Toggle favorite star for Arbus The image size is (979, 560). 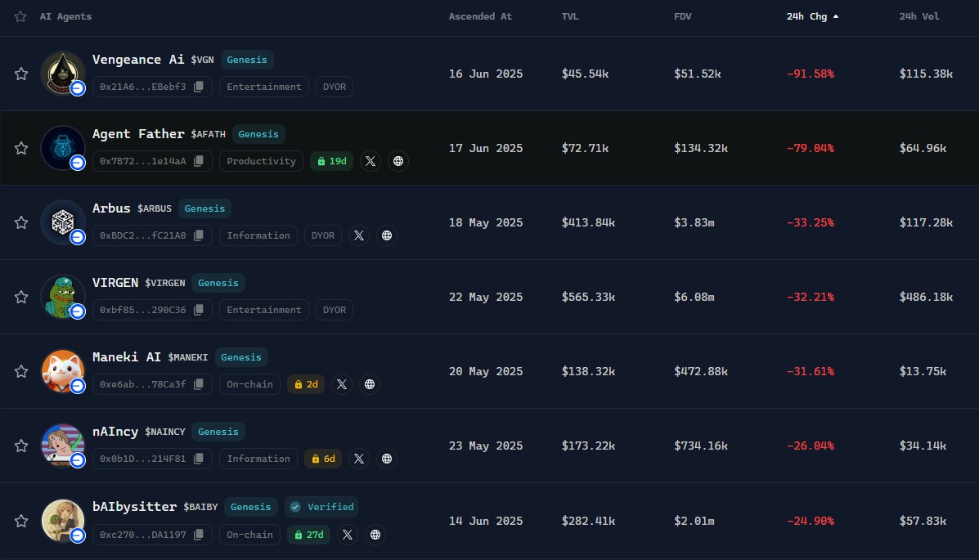tap(21, 222)
